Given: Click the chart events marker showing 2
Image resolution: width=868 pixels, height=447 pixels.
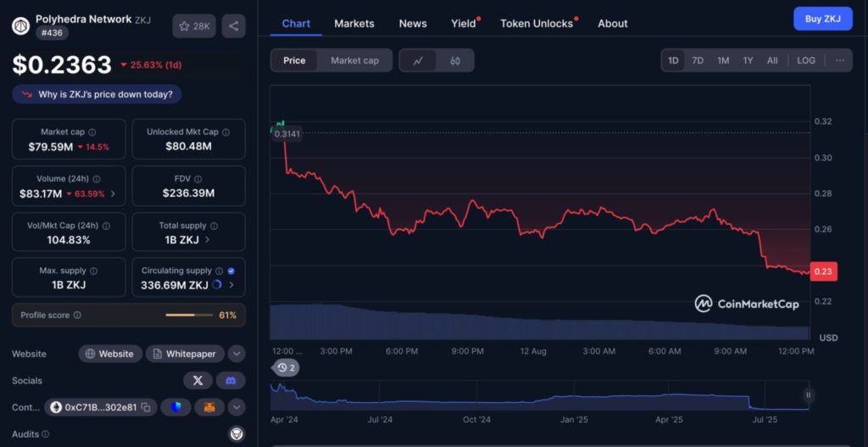Looking at the screenshot, I should [286, 367].
